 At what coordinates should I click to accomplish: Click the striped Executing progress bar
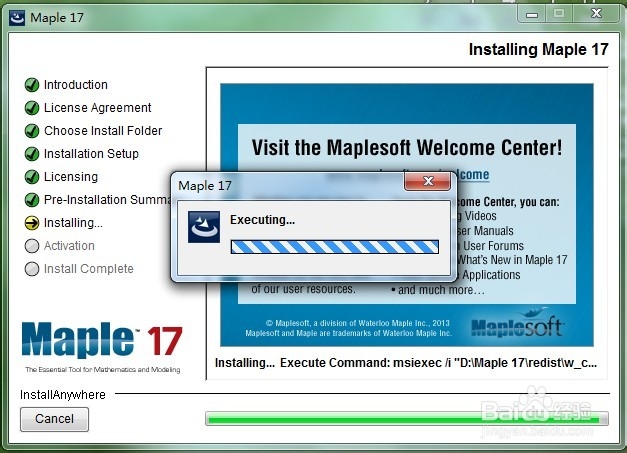(335, 247)
